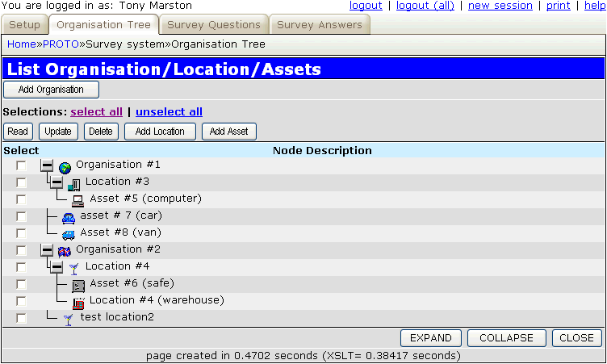The width and height of the screenshot is (607, 364).
Task: Tick the checkbox for Organisation #1
Action: 22,165
